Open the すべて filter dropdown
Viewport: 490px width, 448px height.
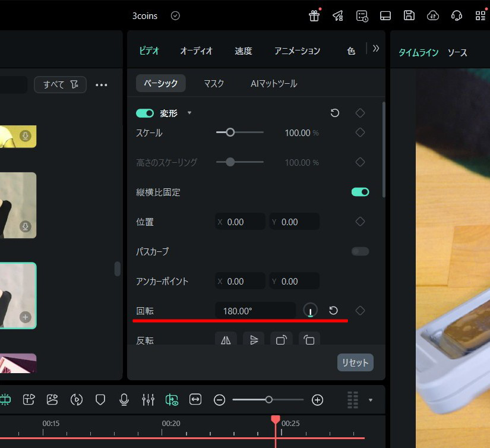[60, 84]
